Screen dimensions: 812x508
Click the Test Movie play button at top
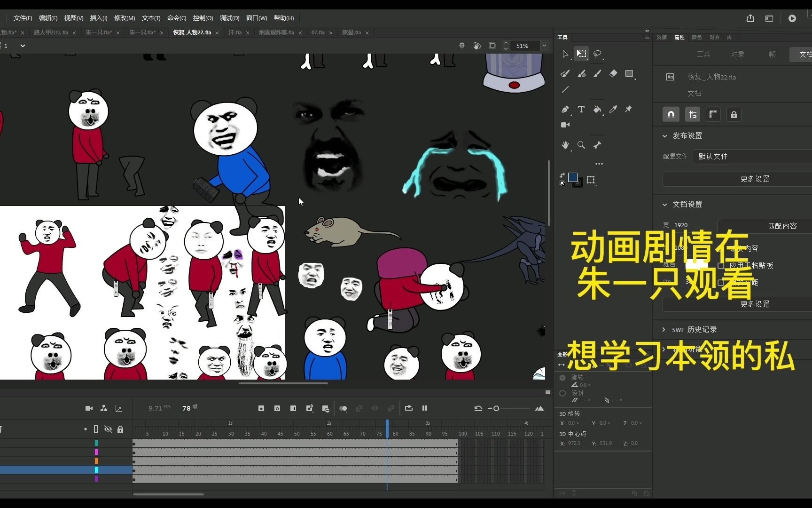coord(792,18)
